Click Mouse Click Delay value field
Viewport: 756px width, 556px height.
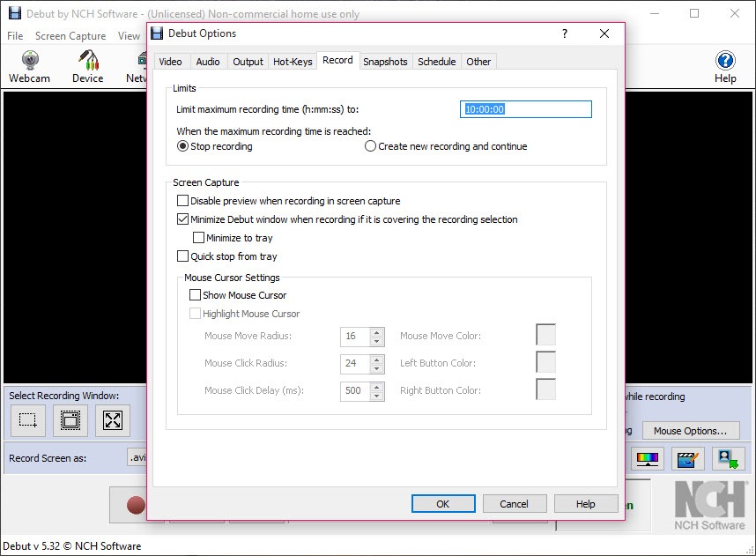(355, 390)
